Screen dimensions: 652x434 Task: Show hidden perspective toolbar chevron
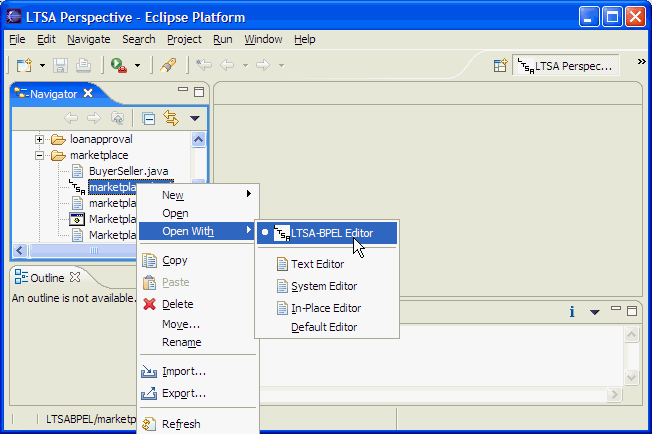click(642, 62)
